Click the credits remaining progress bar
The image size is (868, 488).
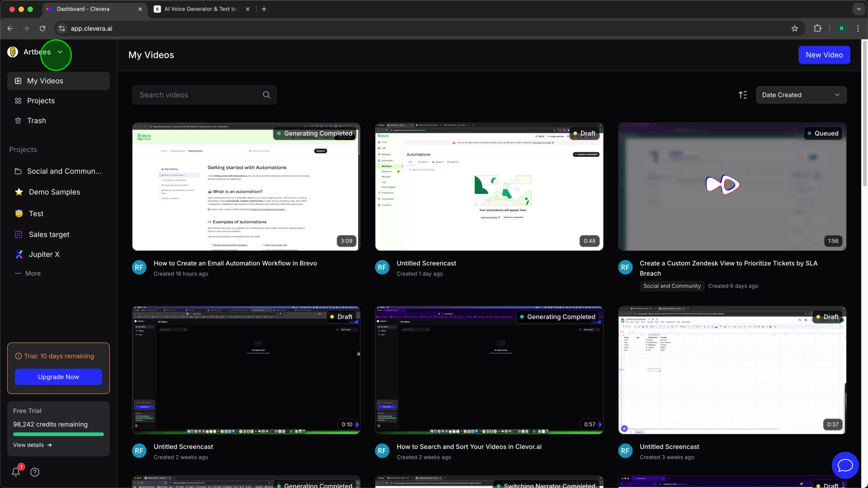(58, 434)
